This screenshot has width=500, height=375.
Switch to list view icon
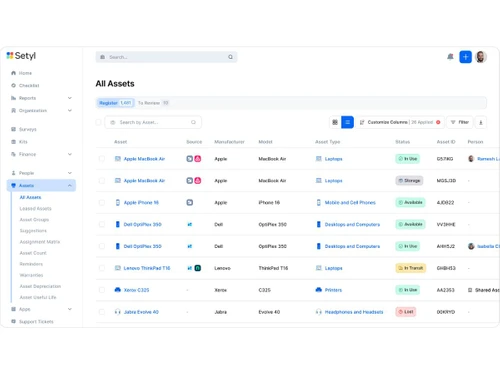pyautogui.click(x=347, y=122)
